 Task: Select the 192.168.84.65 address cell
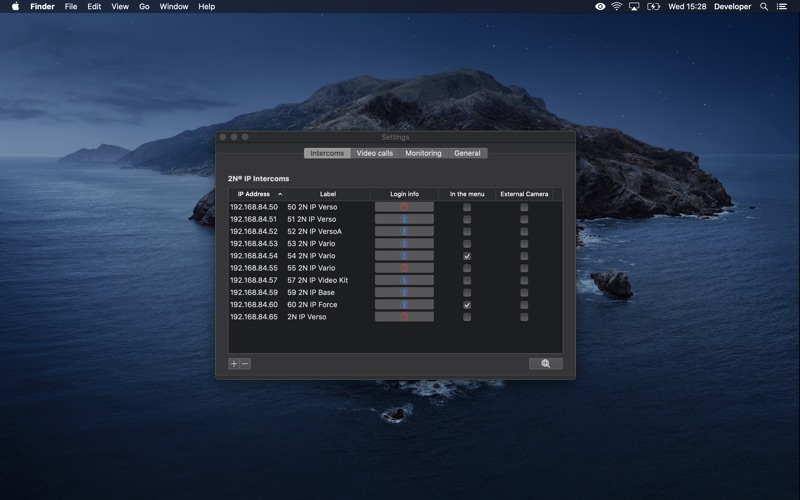tap(254, 317)
